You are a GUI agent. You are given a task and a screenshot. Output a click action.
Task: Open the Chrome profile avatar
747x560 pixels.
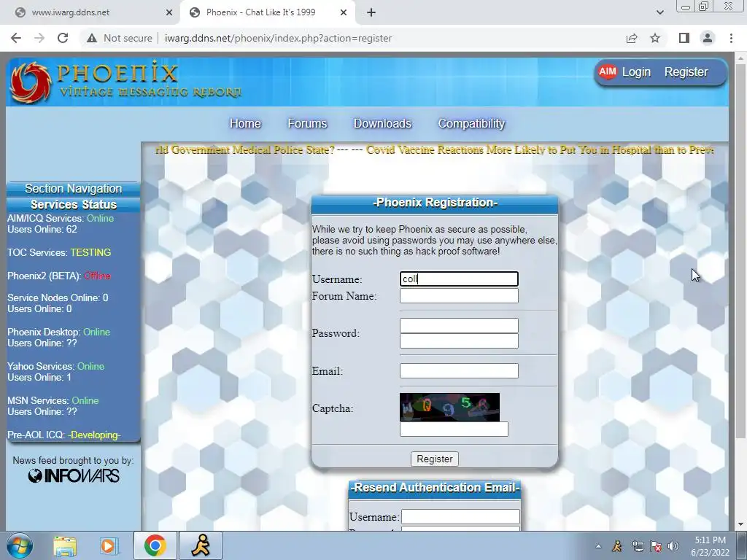click(708, 38)
